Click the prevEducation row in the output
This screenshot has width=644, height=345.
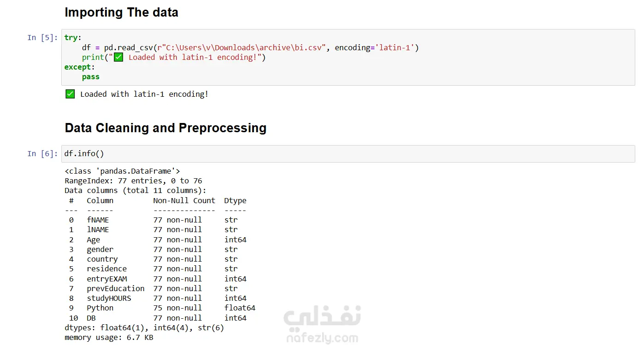click(x=115, y=289)
